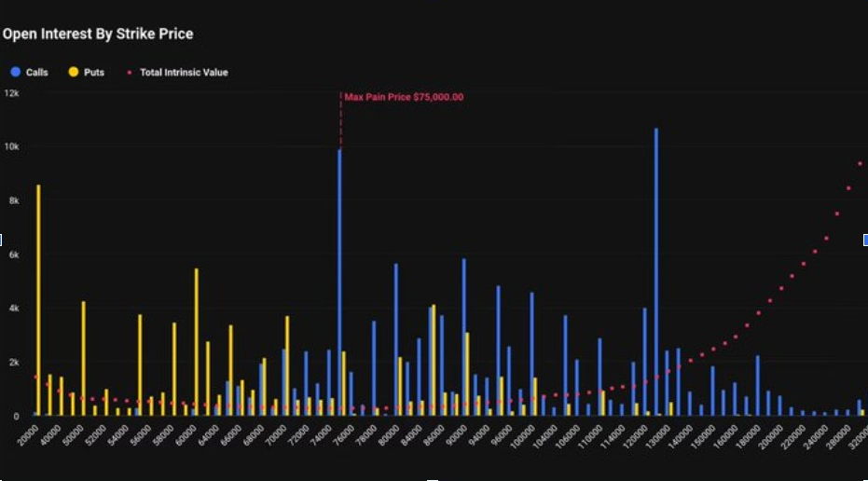Screen dimensions: 868x481
Task: Click the 110000 strike label on the x-axis
Action: coord(590,436)
